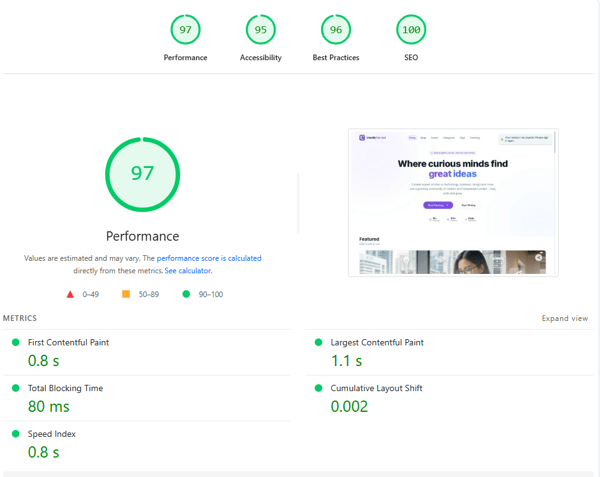Image resolution: width=600 pixels, height=477 pixels.
Task: Click the page screenshot thumbnail
Action: [x=453, y=202]
